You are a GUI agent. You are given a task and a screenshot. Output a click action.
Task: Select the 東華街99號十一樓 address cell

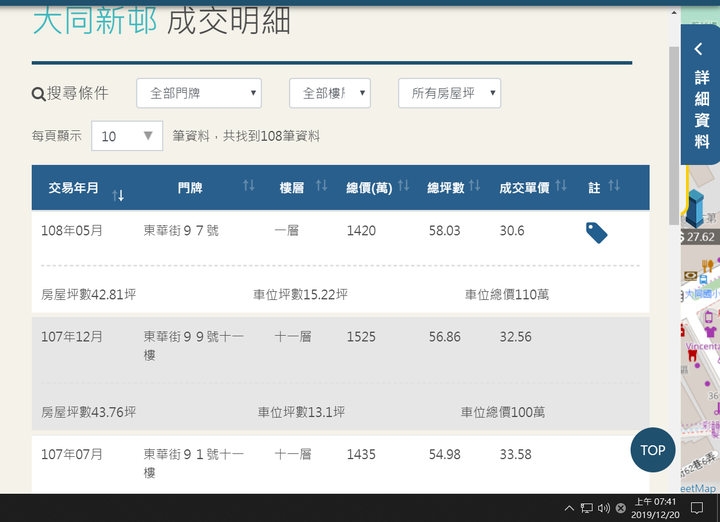[x=193, y=346]
